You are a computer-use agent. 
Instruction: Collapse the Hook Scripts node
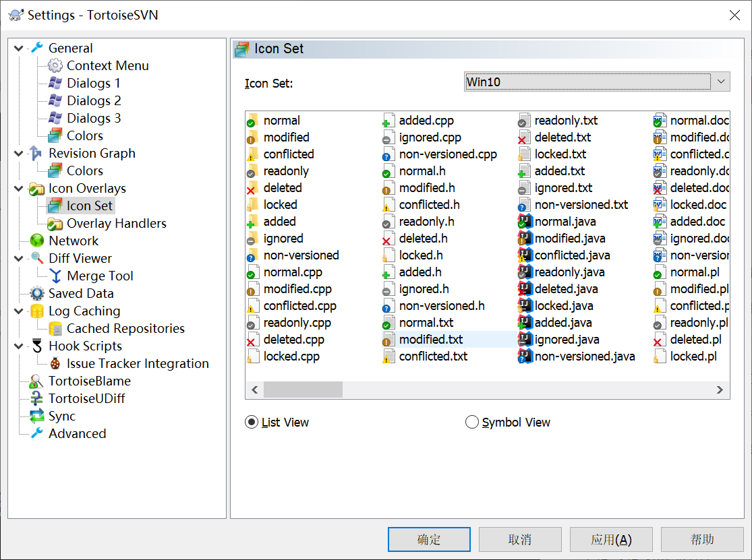click(19, 346)
